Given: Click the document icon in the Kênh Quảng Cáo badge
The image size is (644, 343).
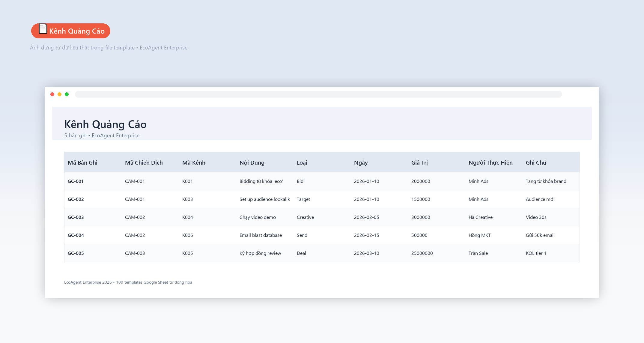Looking at the screenshot, I should [x=43, y=29].
